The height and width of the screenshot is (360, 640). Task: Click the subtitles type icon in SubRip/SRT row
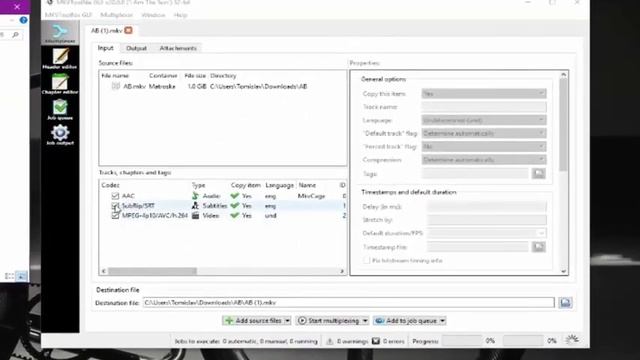(x=196, y=206)
